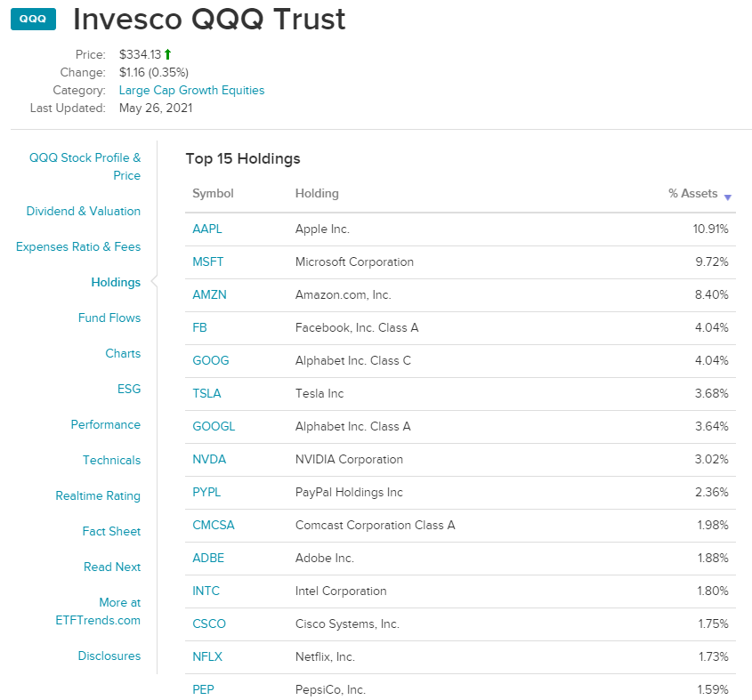Click Tesla Inc holding name
The width and height of the screenshot is (752, 700).
tap(319, 393)
